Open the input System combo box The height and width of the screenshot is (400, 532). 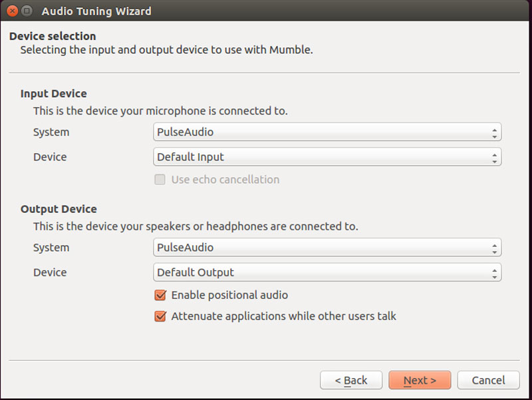tap(319, 132)
